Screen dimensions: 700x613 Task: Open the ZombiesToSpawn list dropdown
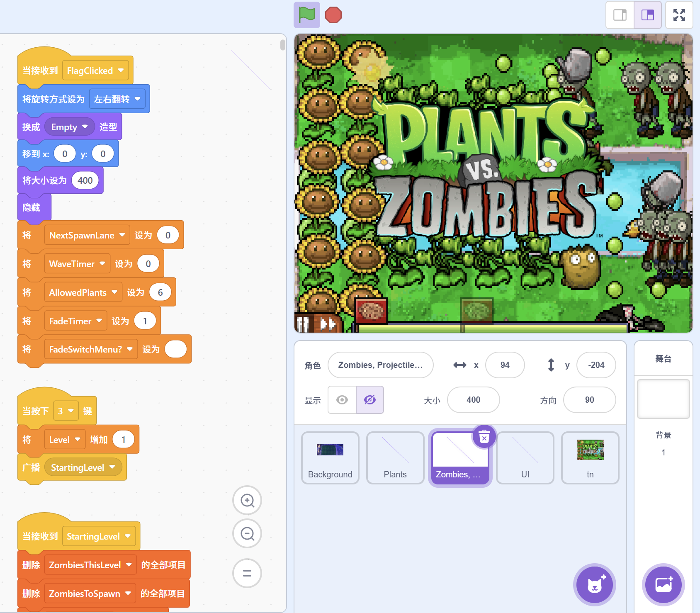(90, 594)
